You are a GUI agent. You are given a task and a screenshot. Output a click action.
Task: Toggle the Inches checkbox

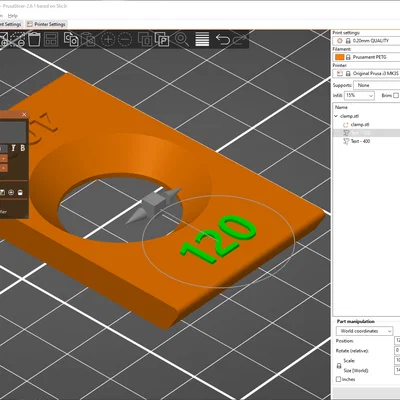(x=338, y=379)
